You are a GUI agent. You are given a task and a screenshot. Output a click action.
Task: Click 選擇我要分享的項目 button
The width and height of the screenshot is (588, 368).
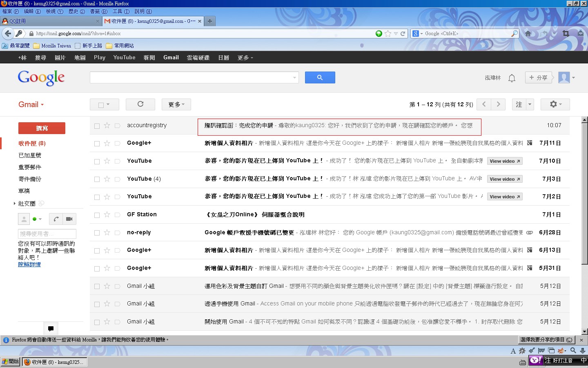[546, 340]
